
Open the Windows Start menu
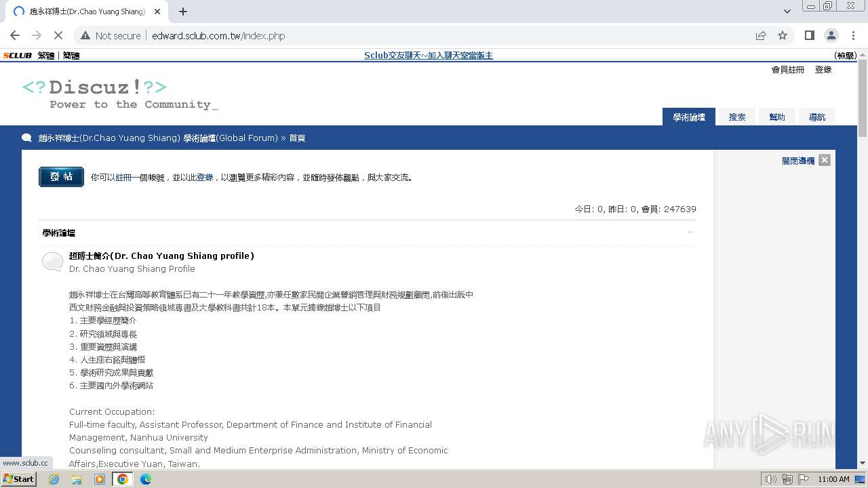tap(18, 479)
